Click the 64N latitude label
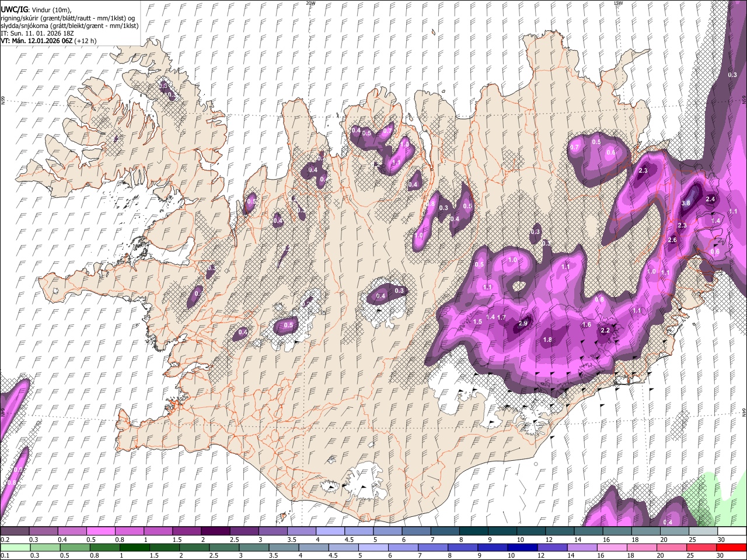Image resolution: width=747 pixels, height=560 pixels. click(744, 412)
